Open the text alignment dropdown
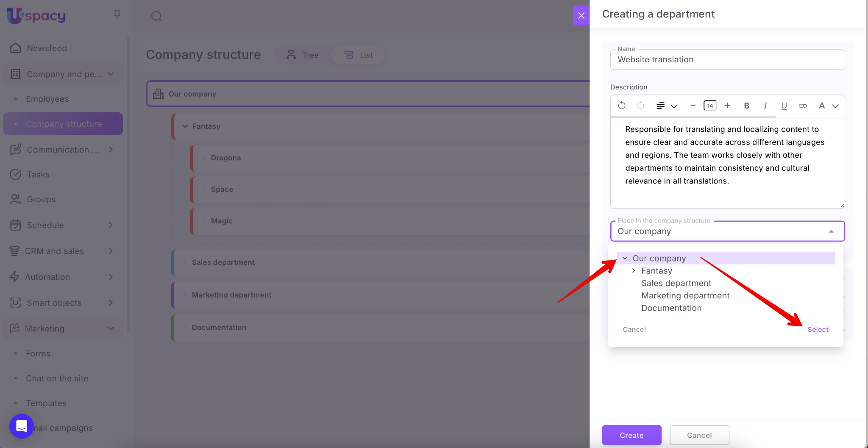 pyautogui.click(x=666, y=106)
